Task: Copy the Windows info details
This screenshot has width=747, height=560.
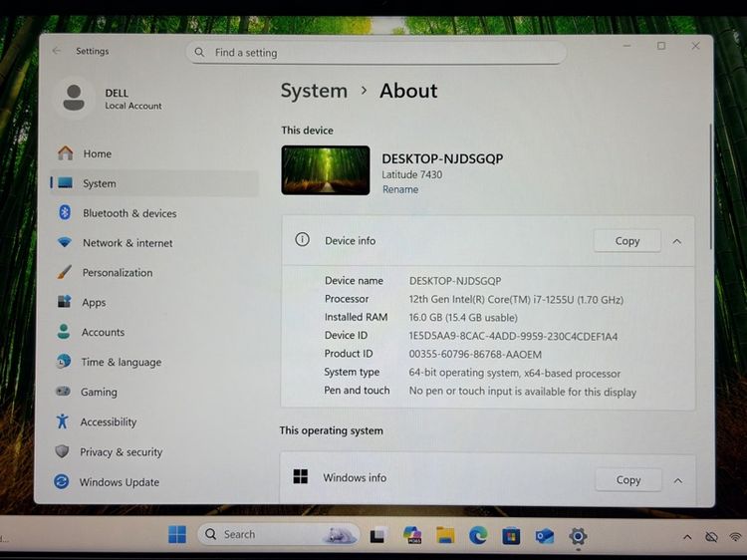Action: pos(628,480)
